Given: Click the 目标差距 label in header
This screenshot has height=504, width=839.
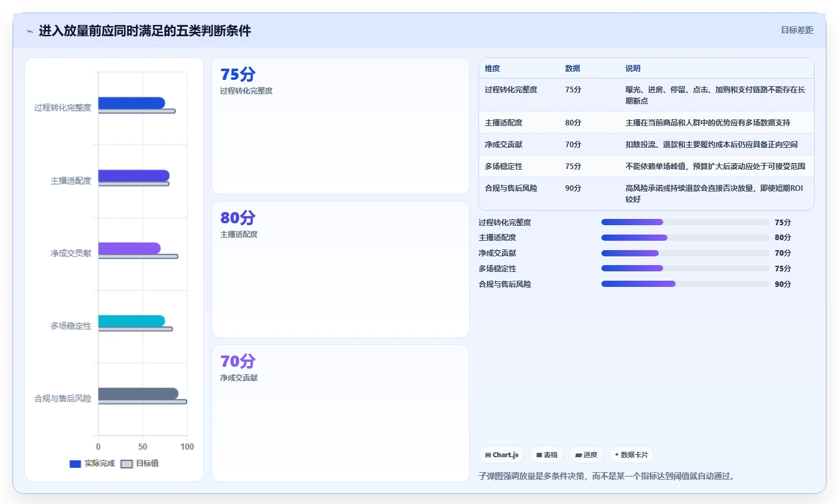Looking at the screenshot, I should (797, 30).
